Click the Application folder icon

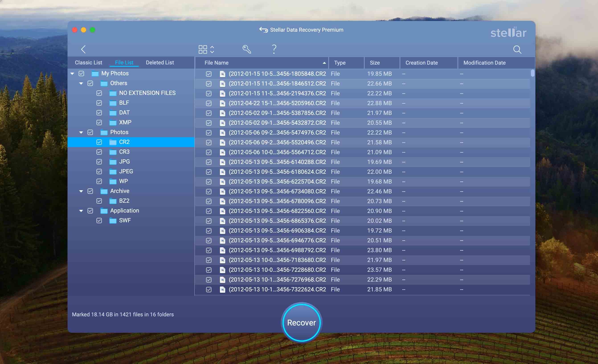point(104,211)
